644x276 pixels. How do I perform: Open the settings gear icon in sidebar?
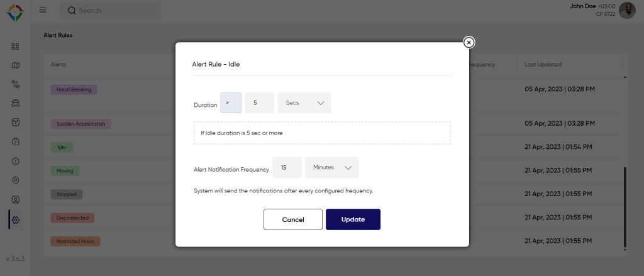point(16,219)
